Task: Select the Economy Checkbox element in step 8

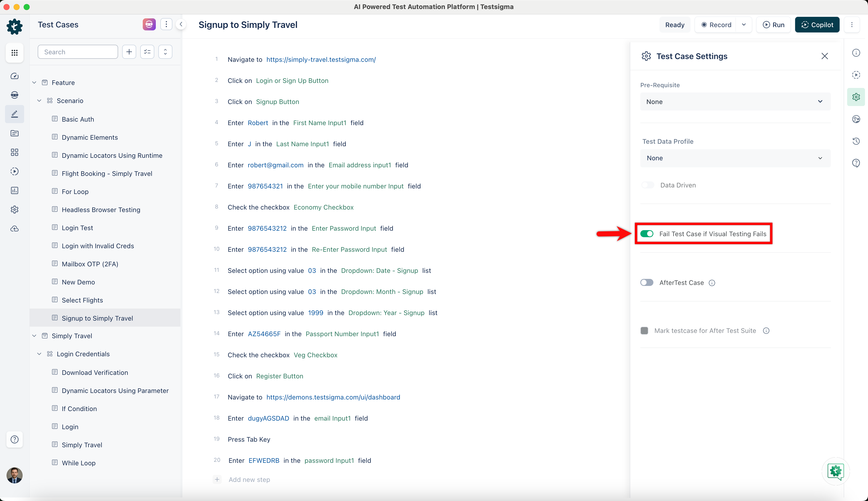Action: point(323,208)
